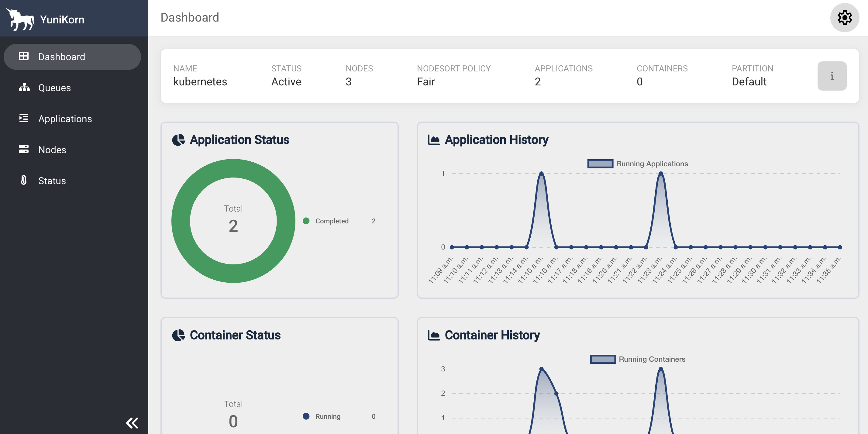
Task: Click the 'Default' partition value
Action: [749, 81]
